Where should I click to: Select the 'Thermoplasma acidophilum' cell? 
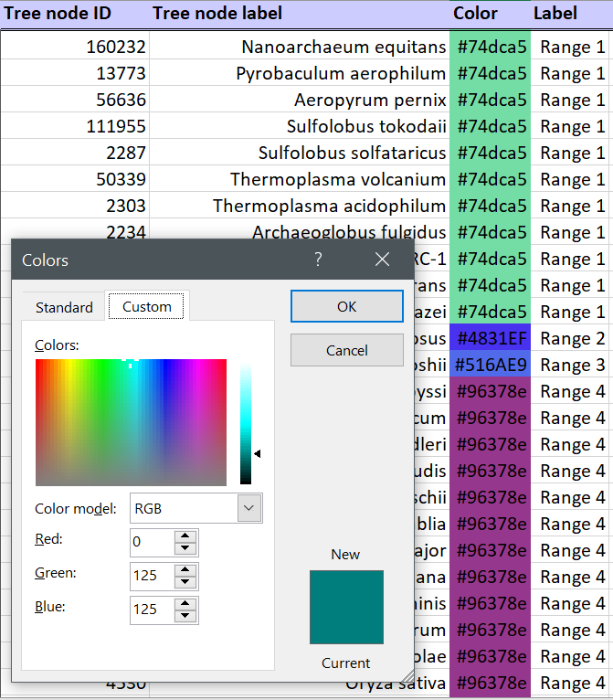click(x=300, y=206)
